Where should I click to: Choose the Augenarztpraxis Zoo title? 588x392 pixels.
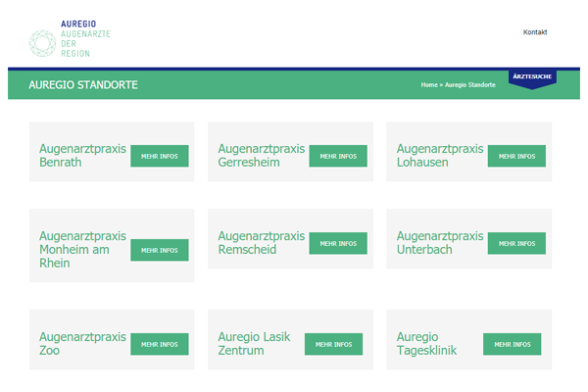pyautogui.click(x=82, y=343)
